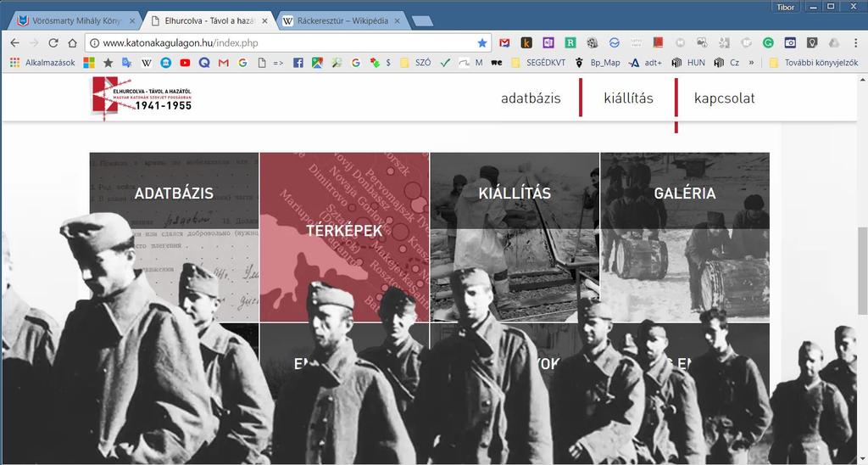Select the Elhurcolva - Távol a hazától tab

click(x=210, y=21)
